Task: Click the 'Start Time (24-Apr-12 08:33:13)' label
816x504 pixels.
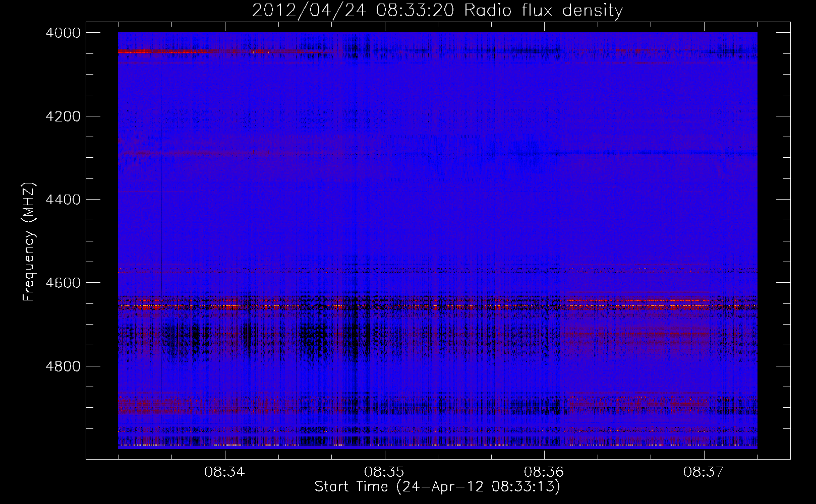Action: [x=437, y=487]
